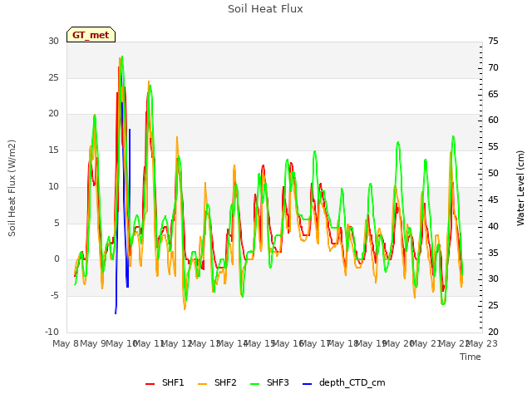
Task: Click the Water Level (cm) axis label
Action: pyautogui.click(x=520, y=189)
